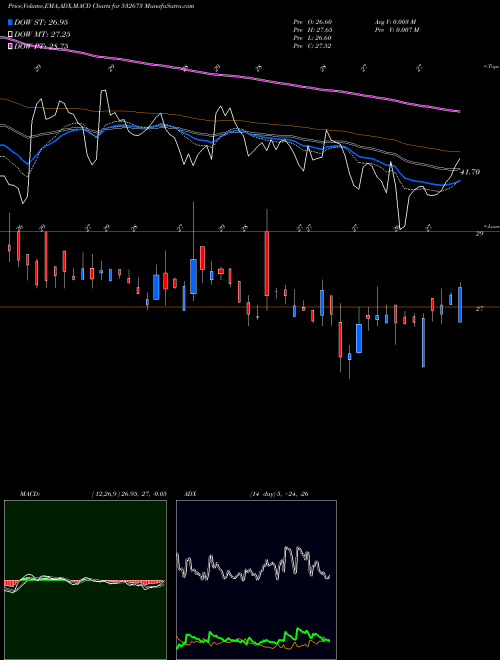The image size is (500, 660).
Task: Click the 'Pre V: 0.007 M' value
Action: [x=397, y=29]
